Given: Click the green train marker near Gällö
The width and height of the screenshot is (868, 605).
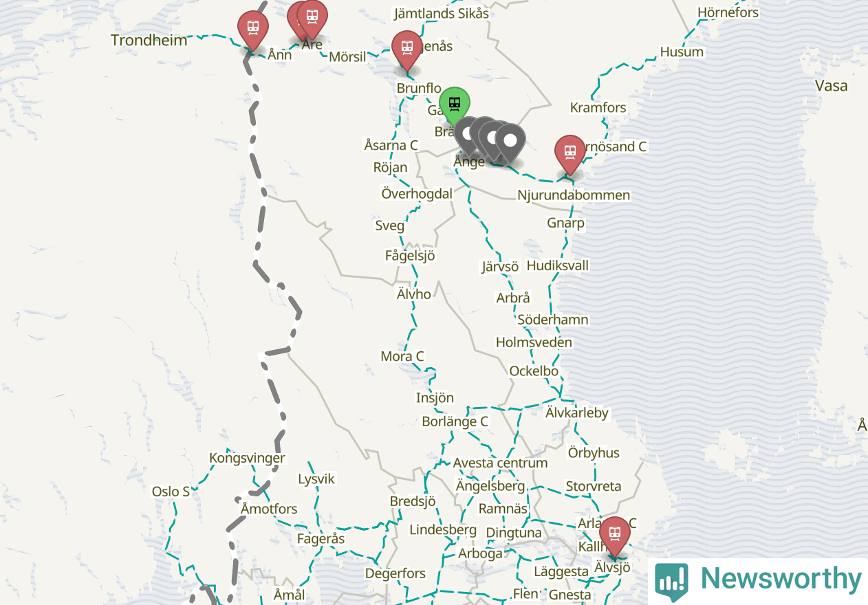Looking at the screenshot, I should [455, 106].
